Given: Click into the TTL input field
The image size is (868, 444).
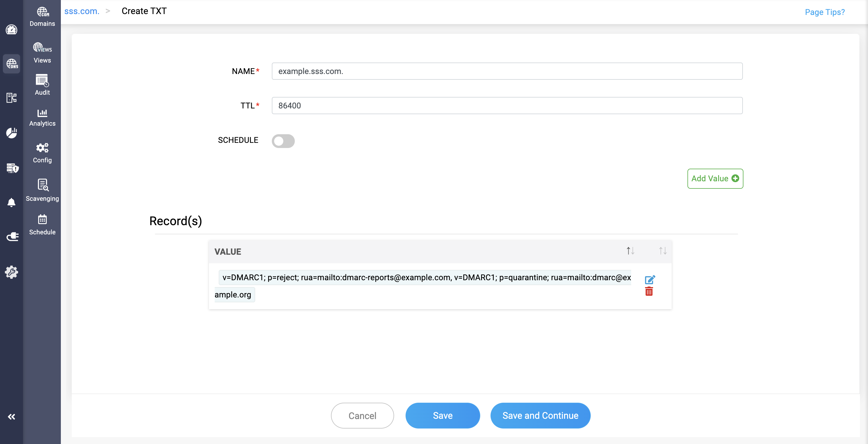Looking at the screenshot, I should click(507, 106).
